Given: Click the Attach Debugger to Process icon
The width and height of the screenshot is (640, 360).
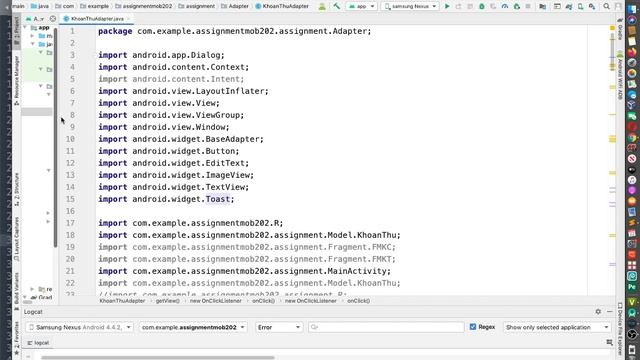Looking at the screenshot, I should 517,7.
